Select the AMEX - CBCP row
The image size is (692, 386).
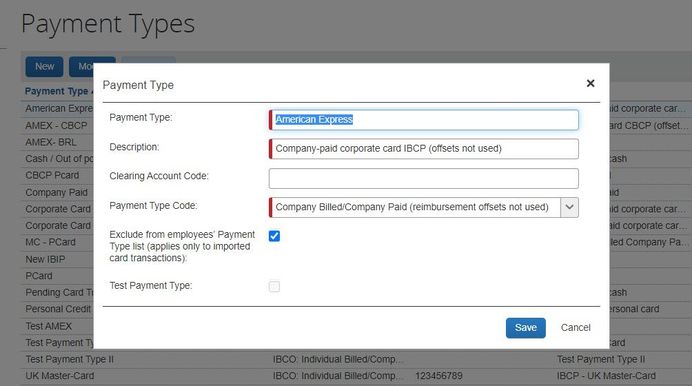(x=56, y=126)
